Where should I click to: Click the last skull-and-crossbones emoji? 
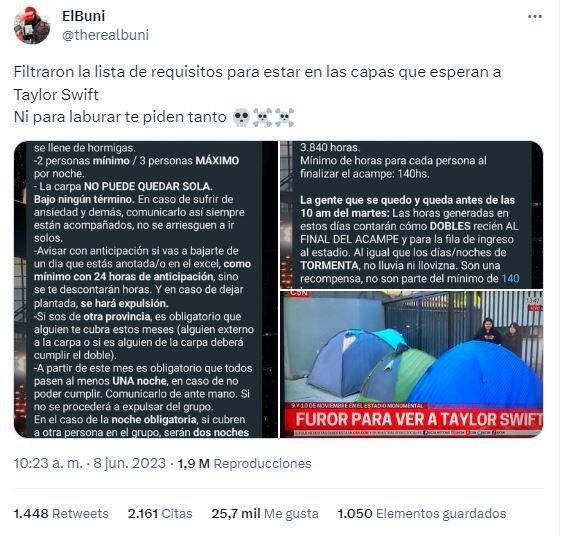tap(284, 117)
